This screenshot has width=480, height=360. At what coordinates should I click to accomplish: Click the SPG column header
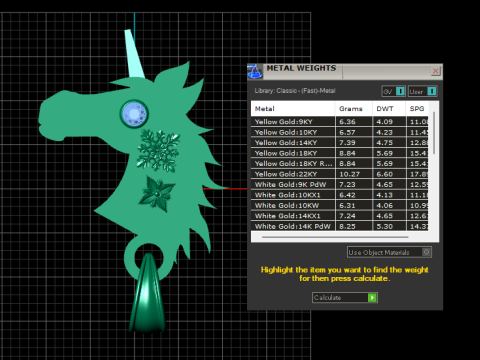coord(417,109)
